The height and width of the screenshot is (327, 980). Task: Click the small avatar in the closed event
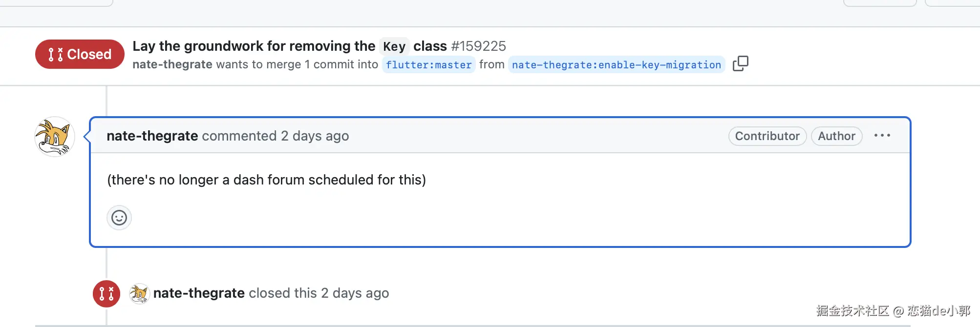[139, 293]
